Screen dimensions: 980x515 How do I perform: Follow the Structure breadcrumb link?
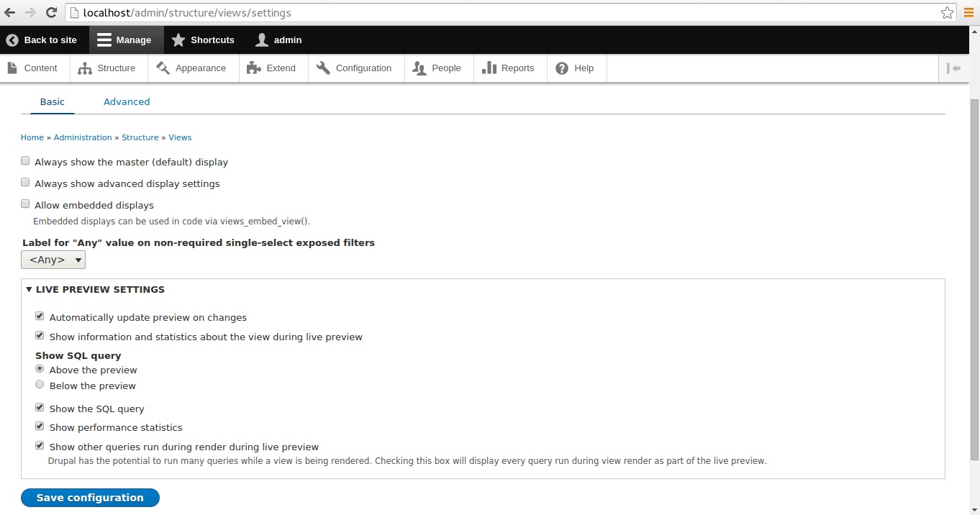[x=140, y=137]
